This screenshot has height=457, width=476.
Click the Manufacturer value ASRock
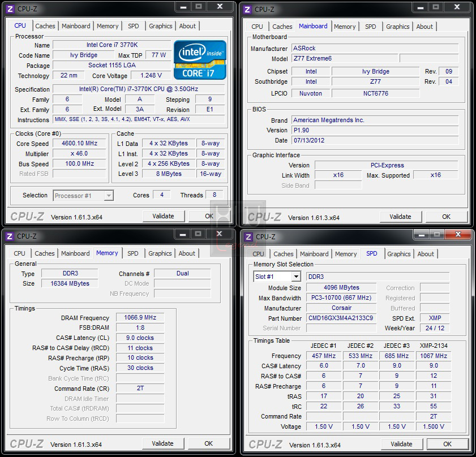(375, 49)
